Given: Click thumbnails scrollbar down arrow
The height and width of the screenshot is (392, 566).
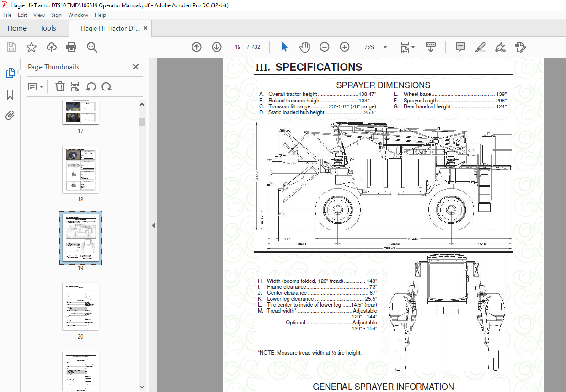Looking at the screenshot, I should click(142, 388).
